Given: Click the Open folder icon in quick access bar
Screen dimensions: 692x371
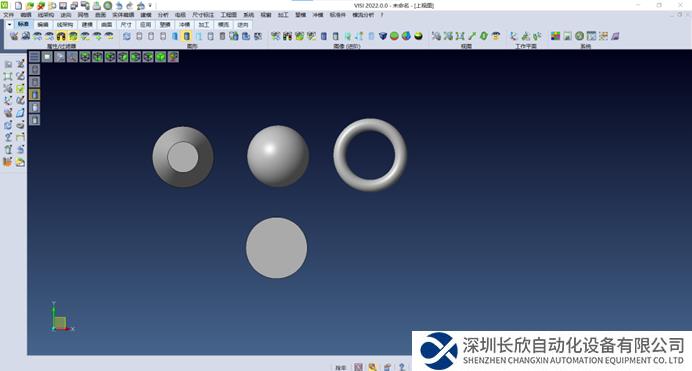Looking at the screenshot, I should click(30, 6).
